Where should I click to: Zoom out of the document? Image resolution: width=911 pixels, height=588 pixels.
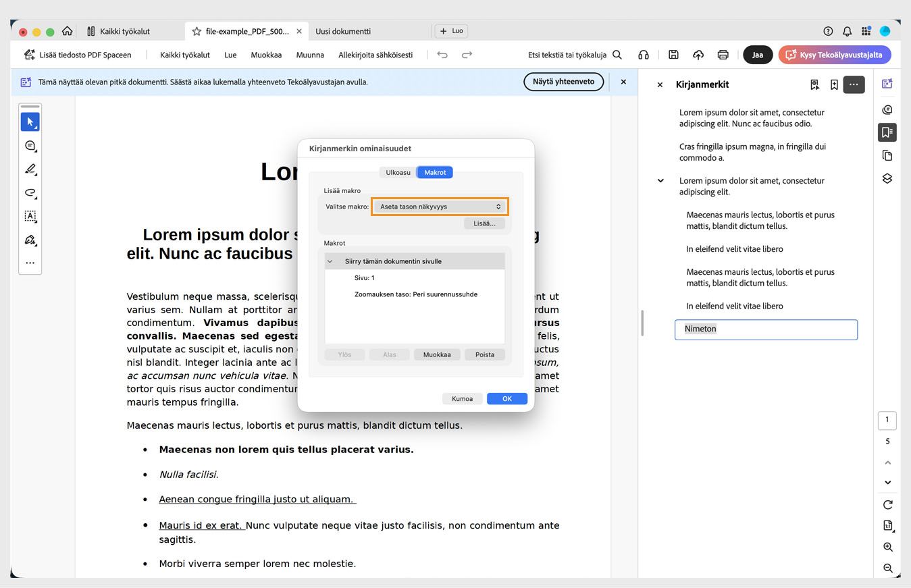click(888, 568)
